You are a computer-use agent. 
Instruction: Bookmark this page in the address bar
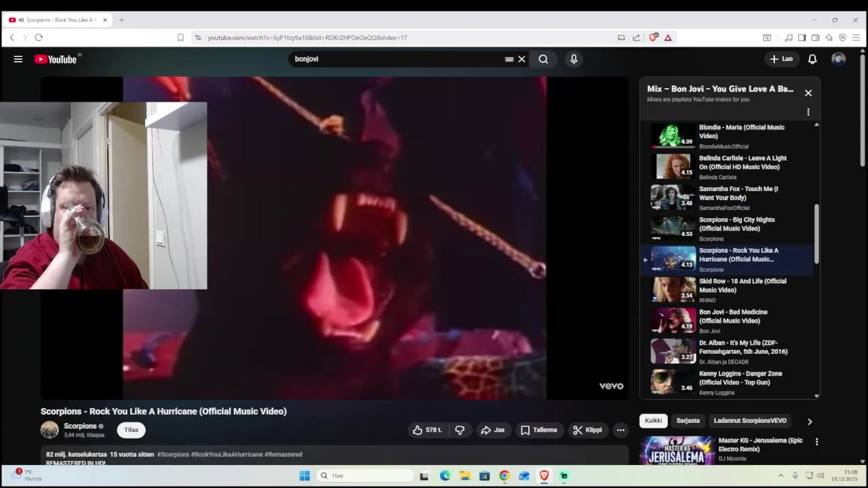180,37
